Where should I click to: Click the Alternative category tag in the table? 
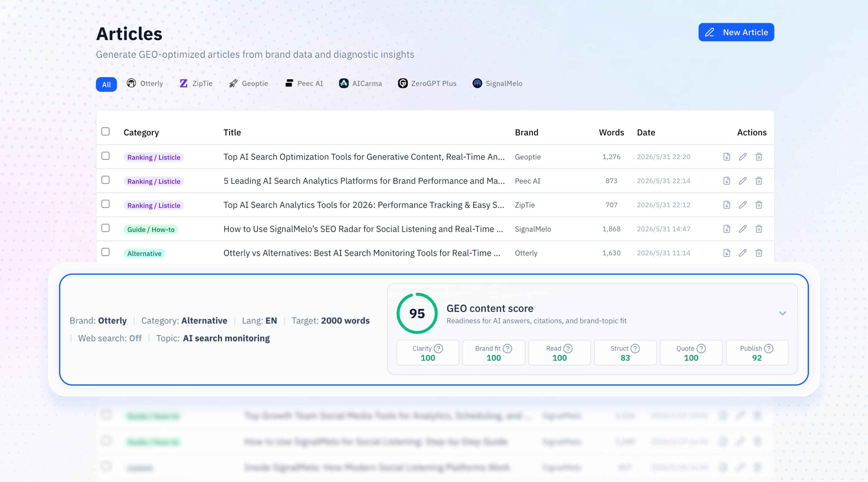pyautogui.click(x=144, y=253)
